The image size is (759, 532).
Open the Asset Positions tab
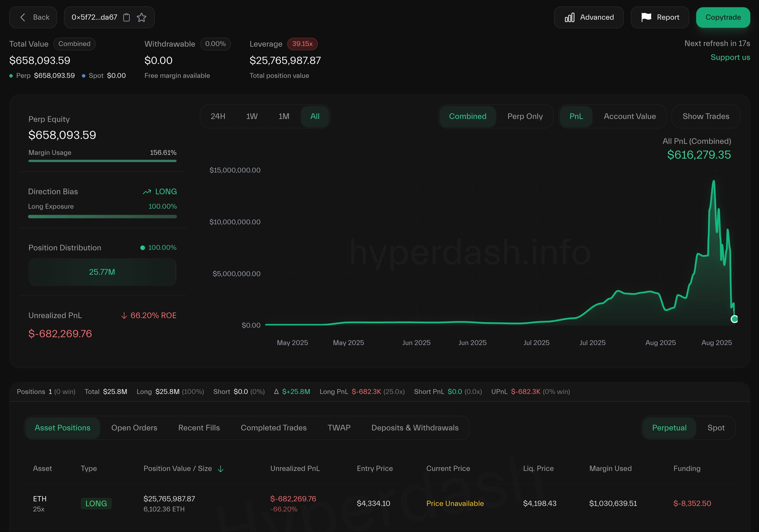[x=63, y=428]
